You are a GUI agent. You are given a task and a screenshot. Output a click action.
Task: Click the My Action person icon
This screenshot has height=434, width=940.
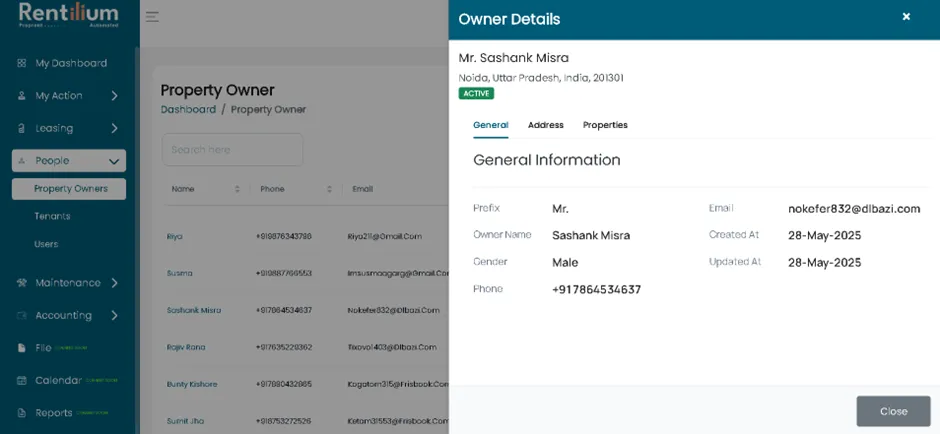pos(22,95)
